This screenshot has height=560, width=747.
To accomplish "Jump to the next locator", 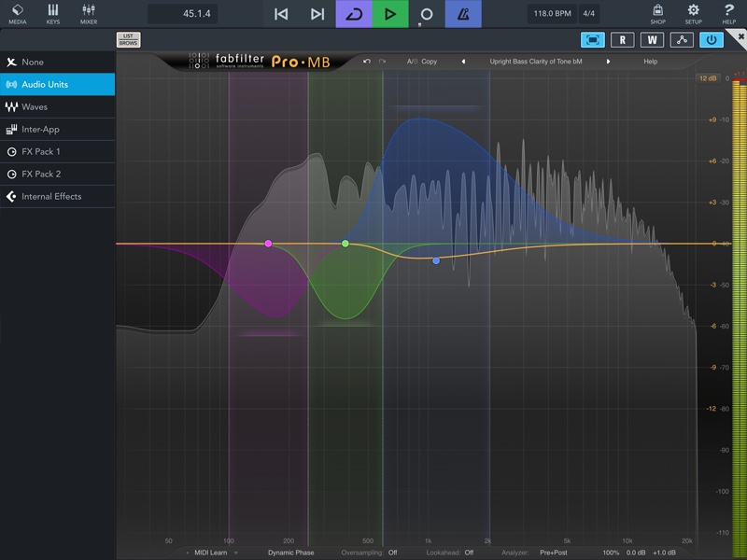I will 317,14.
